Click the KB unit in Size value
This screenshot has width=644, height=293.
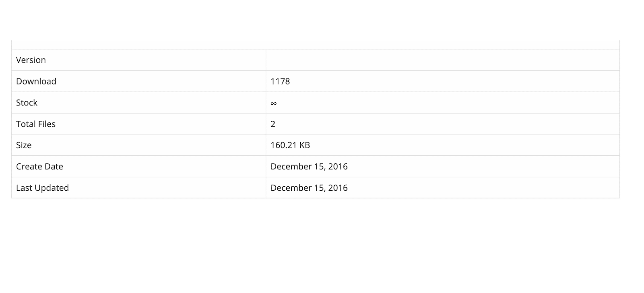305,145
